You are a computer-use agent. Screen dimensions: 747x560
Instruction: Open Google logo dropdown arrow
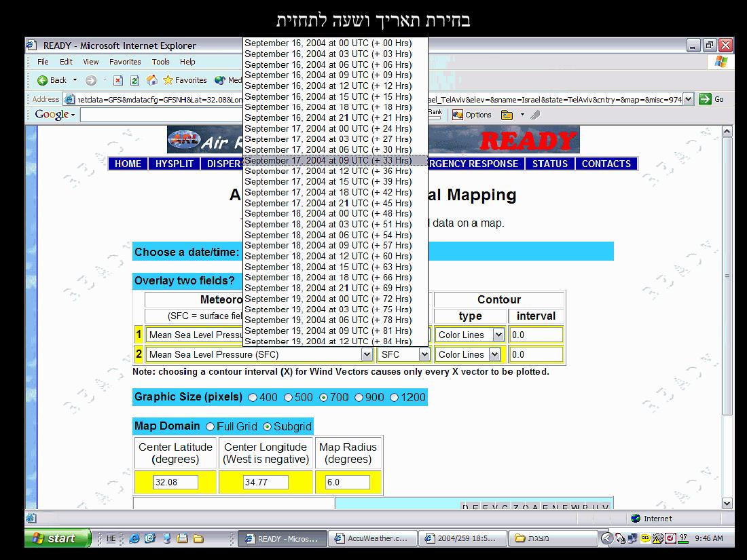coord(73,115)
